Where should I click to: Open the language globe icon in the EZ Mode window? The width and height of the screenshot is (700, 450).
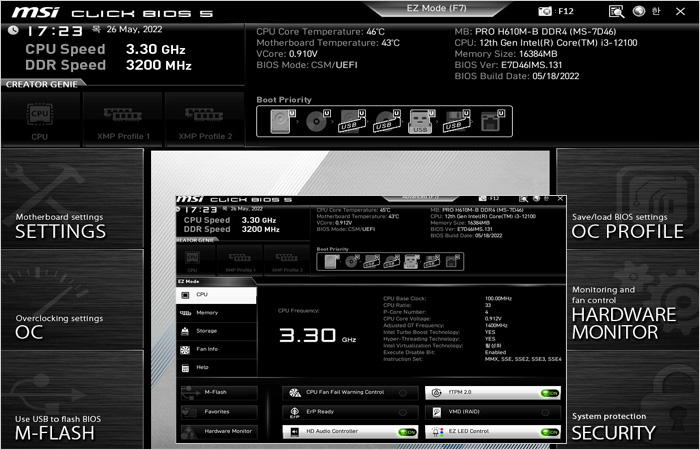pos(537,199)
